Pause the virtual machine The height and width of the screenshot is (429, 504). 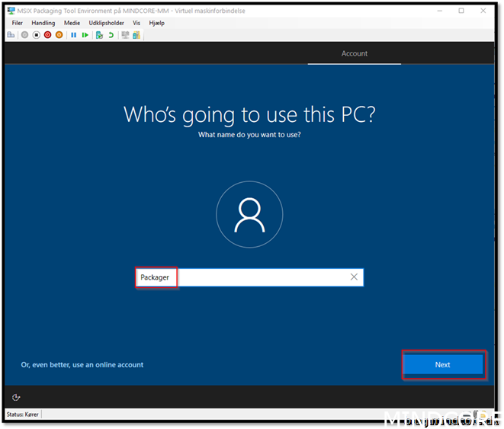[x=74, y=35]
